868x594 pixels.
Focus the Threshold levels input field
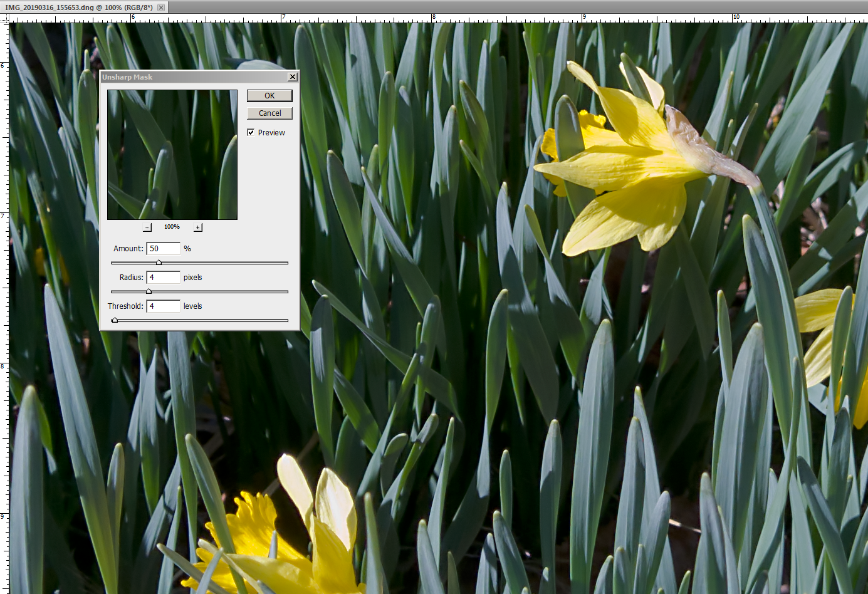click(164, 306)
